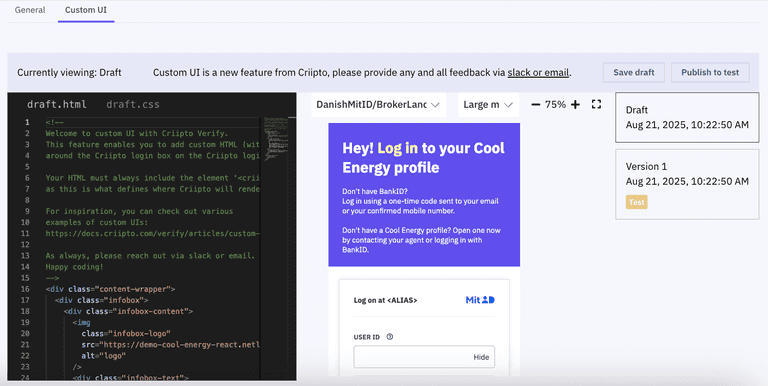Image resolution: width=768 pixels, height=386 pixels.
Task: Click code line 17 infobox div
Action: 101,300
